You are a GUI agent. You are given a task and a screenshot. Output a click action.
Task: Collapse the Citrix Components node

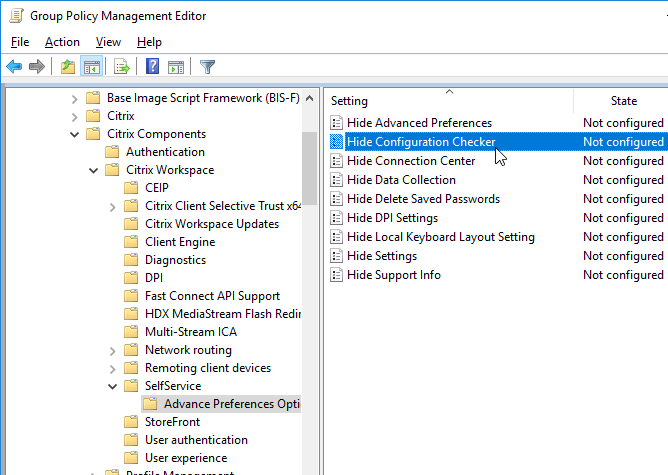pyautogui.click(x=75, y=135)
